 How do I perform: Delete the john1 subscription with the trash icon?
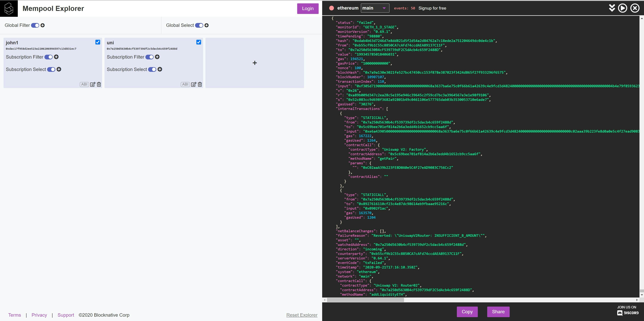coord(99,84)
